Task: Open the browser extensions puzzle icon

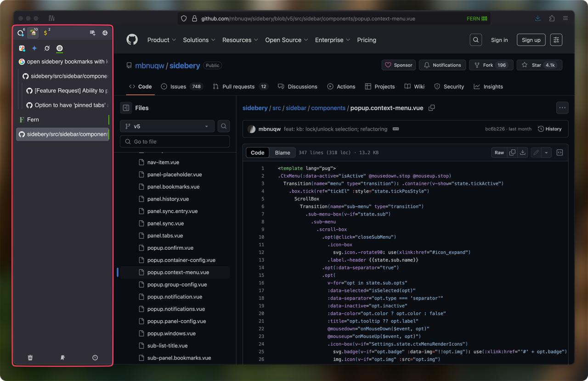Action: (552, 18)
